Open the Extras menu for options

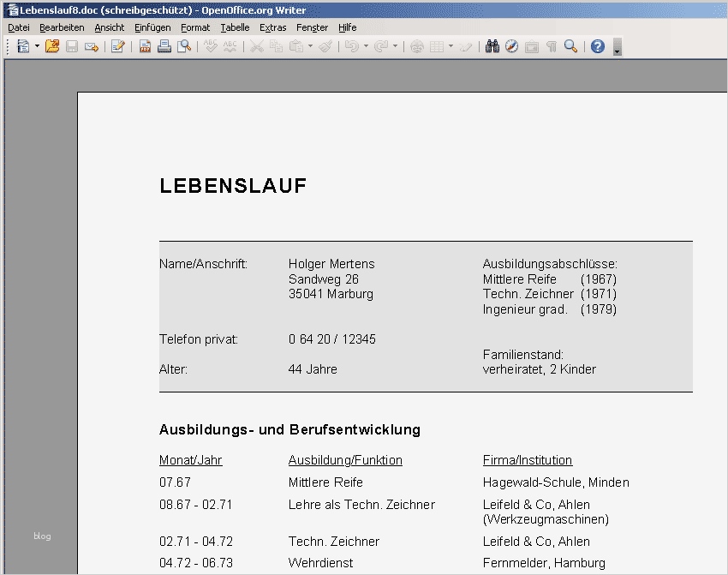[272, 27]
